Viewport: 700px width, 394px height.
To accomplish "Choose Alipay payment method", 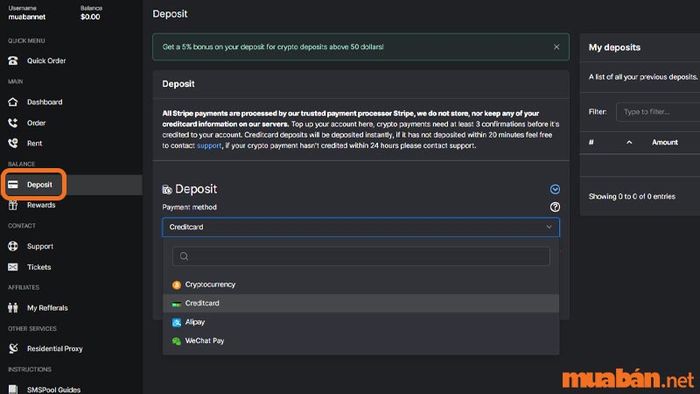I will pos(361,322).
